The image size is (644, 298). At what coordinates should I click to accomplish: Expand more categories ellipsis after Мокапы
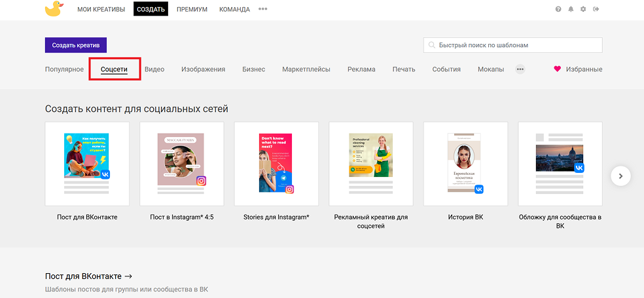pyautogui.click(x=520, y=69)
